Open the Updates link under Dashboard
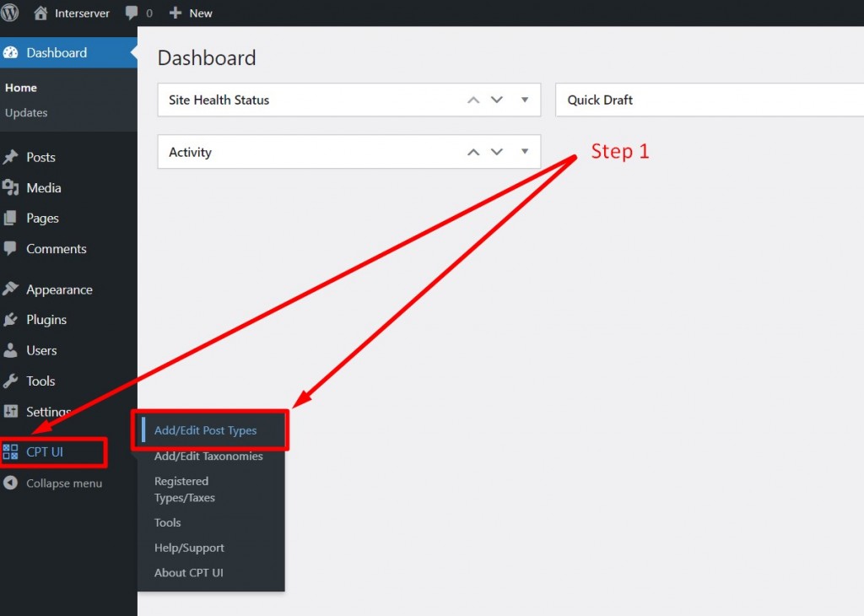 point(26,112)
